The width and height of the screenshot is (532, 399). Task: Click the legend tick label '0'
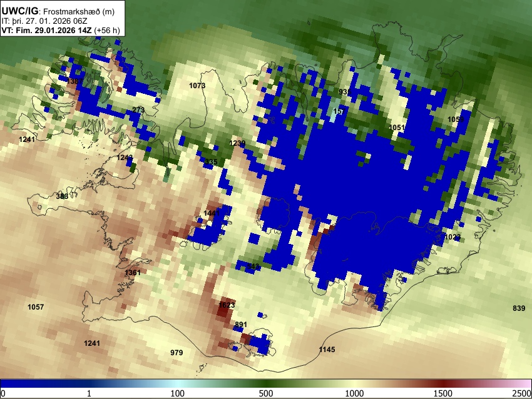click(3, 393)
